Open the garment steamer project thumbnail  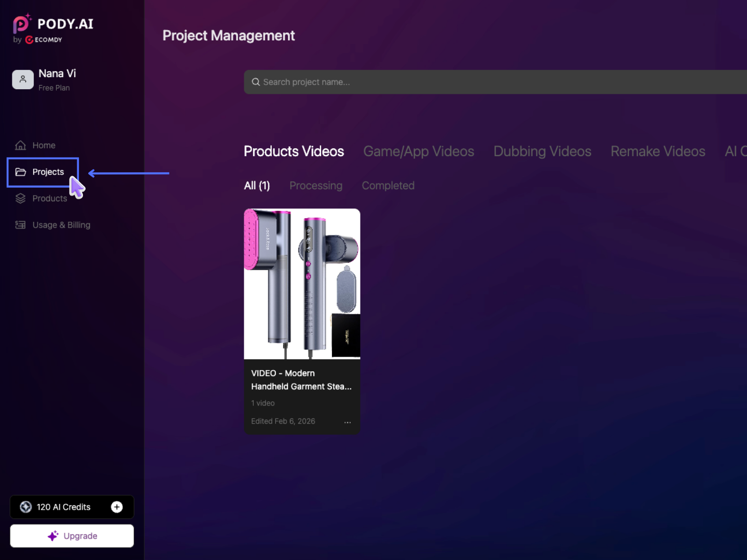302,284
